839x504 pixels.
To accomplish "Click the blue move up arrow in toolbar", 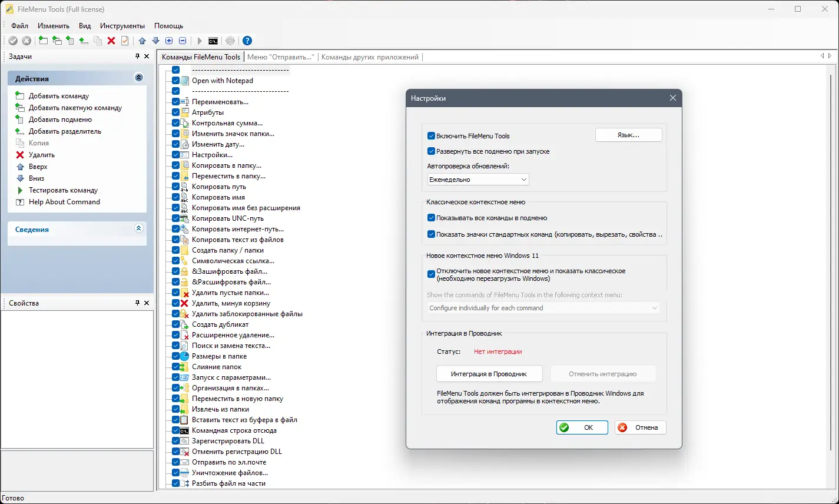I will click(142, 41).
